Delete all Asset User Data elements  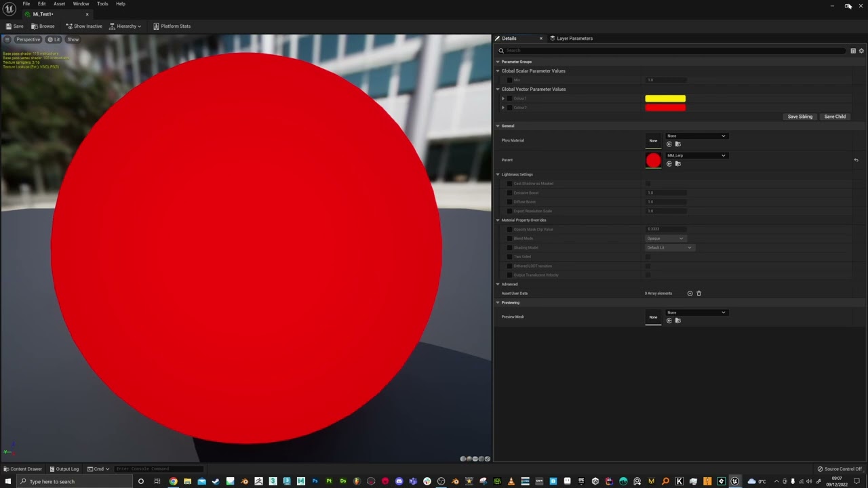click(698, 293)
